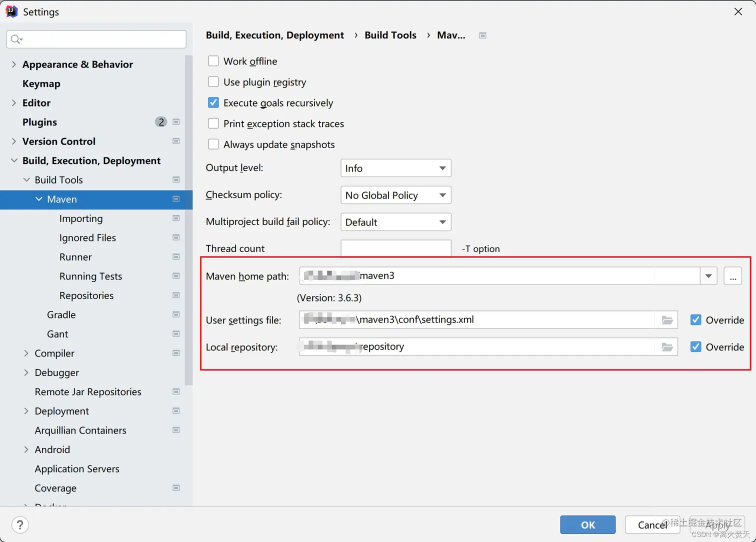Click the project-level icon on Build Tools row

[x=176, y=179]
